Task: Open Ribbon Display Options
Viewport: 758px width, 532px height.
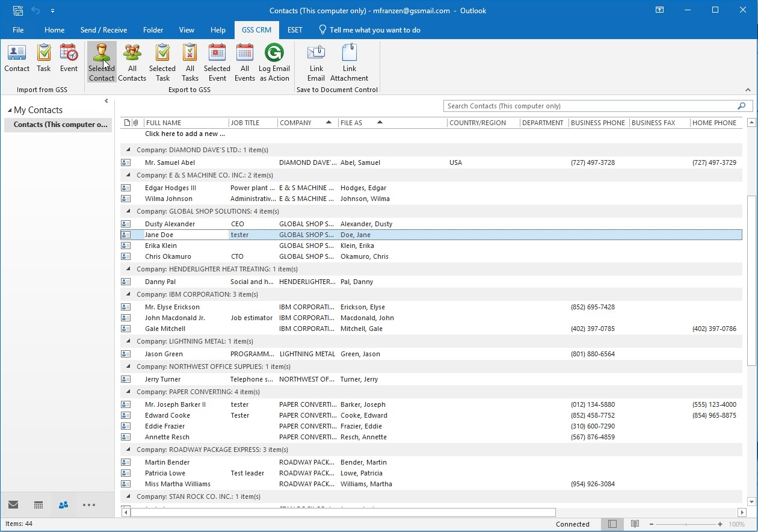Action: pyautogui.click(x=660, y=10)
